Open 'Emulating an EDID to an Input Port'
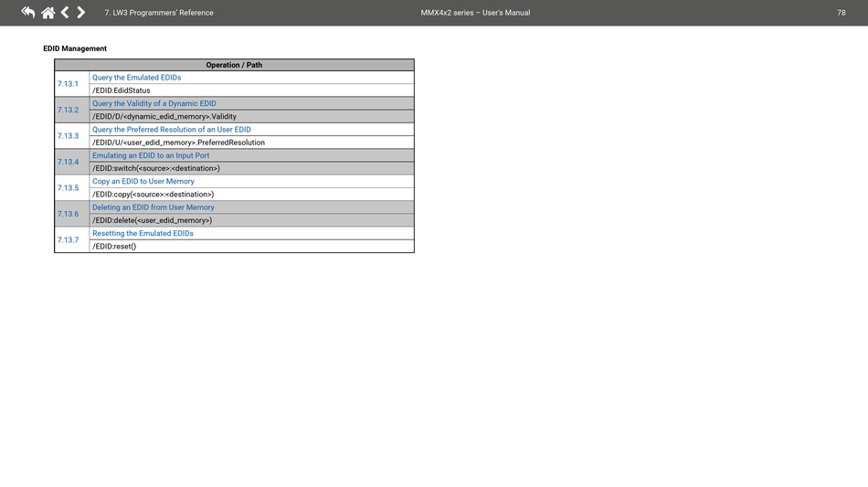 151,155
